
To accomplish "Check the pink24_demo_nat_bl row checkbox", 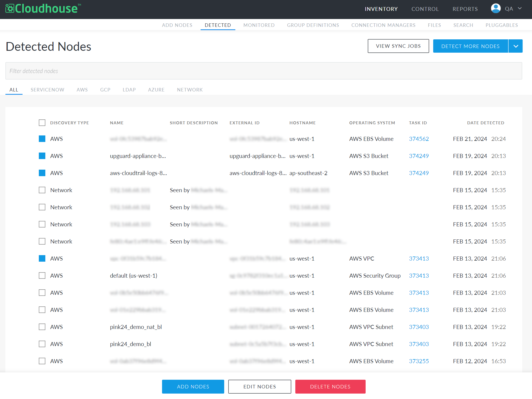I will click(x=42, y=327).
